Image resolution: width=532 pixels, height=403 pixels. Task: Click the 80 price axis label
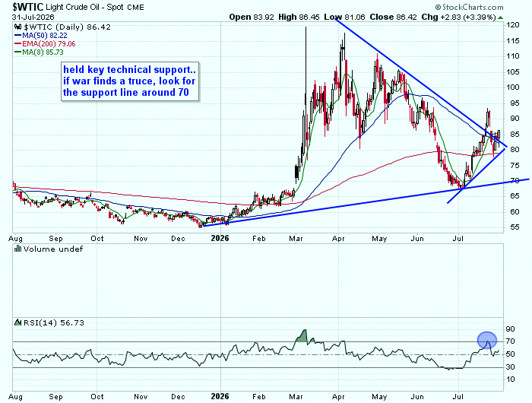click(513, 150)
